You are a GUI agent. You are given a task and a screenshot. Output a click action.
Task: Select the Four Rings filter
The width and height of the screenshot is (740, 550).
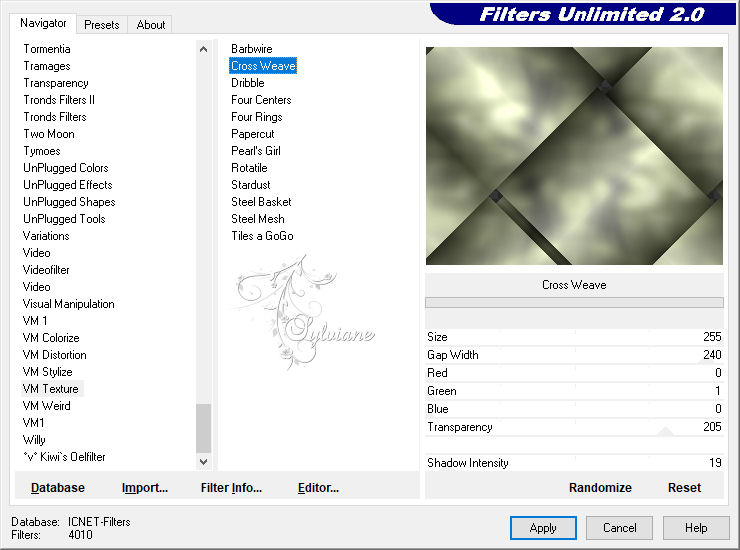tap(257, 117)
